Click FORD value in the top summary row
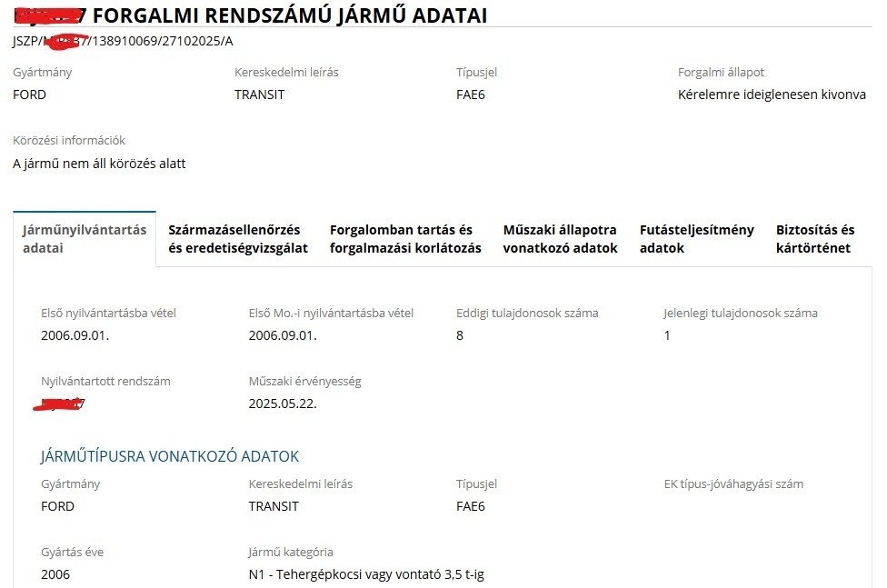The height and width of the screenshot is (588, 887). point(29,95)
